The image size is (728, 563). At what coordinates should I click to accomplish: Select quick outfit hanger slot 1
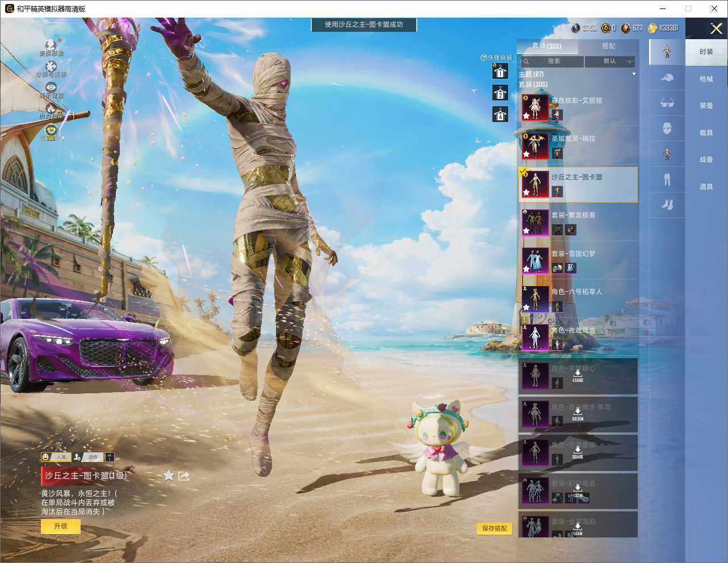[x=500, y=71]
